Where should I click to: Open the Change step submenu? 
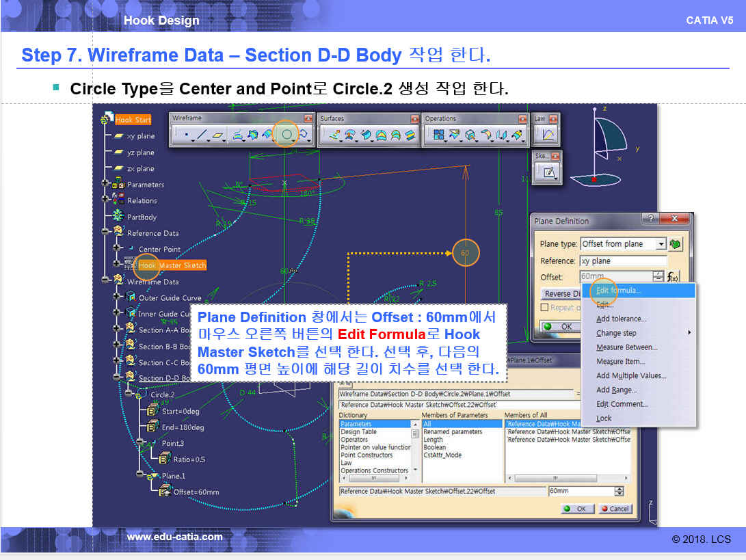[616, 333]
